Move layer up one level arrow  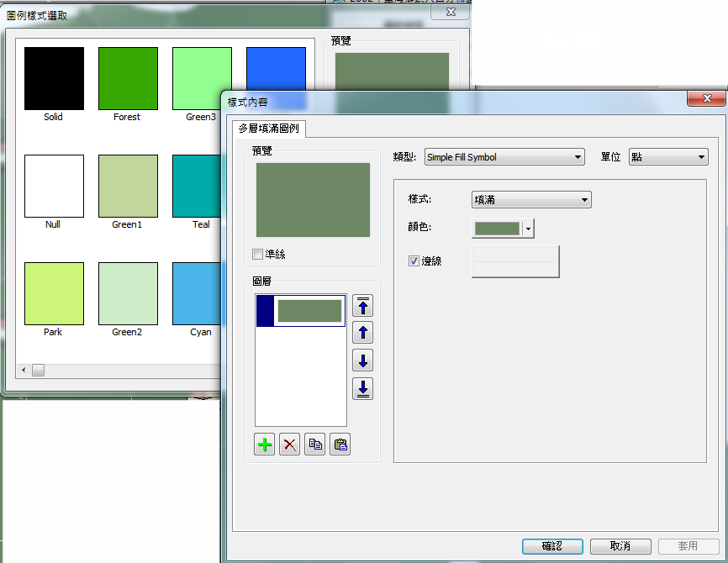(362, 333)
